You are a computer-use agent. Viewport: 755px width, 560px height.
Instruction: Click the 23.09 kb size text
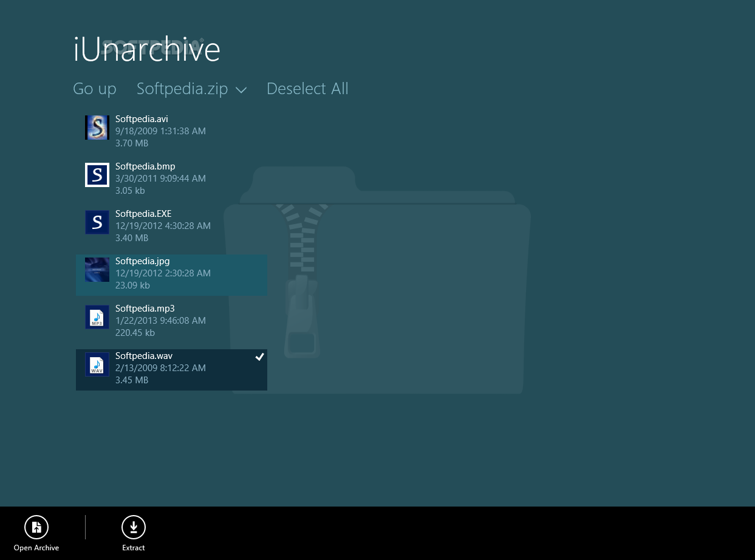(132, 285)
